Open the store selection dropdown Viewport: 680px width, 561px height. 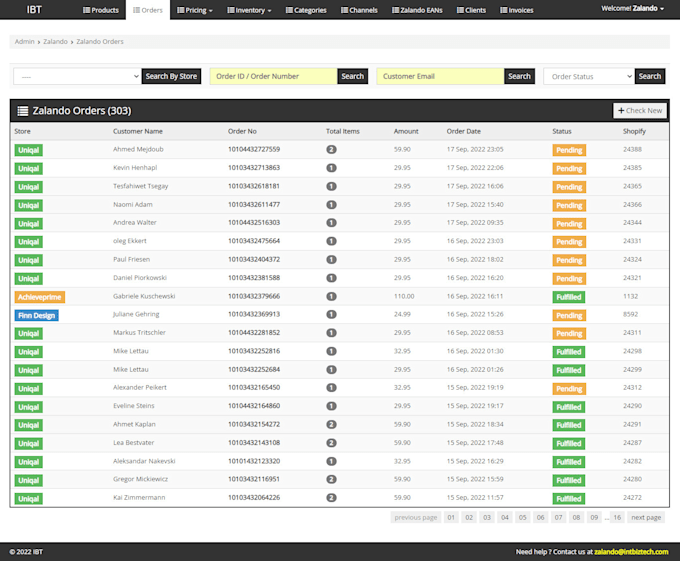pos(77,76)
